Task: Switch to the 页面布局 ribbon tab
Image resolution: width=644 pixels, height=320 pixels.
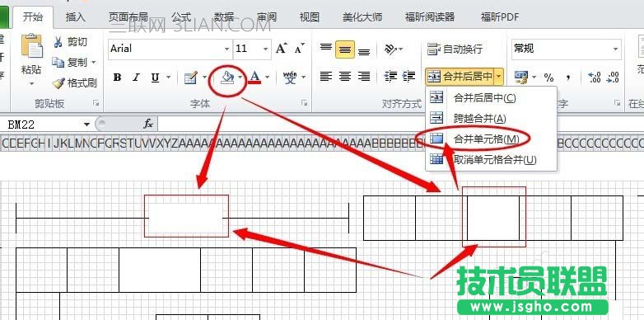Action: coord(128,16)
